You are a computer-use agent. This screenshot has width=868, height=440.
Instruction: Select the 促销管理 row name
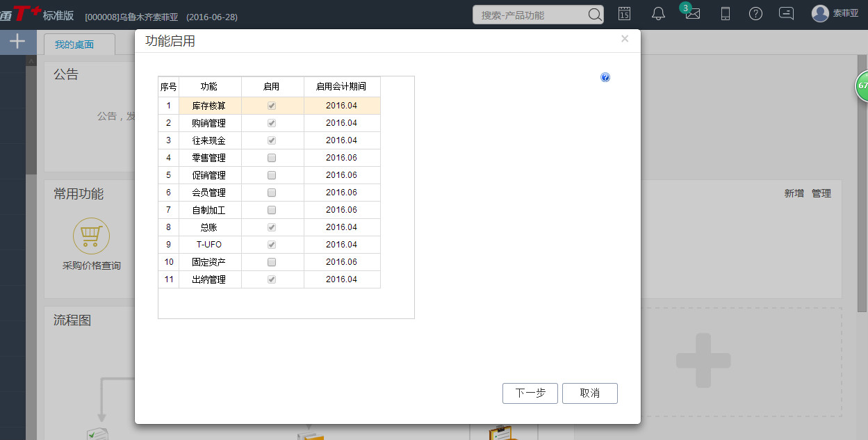pyautogui.click(x=209, y=175)
